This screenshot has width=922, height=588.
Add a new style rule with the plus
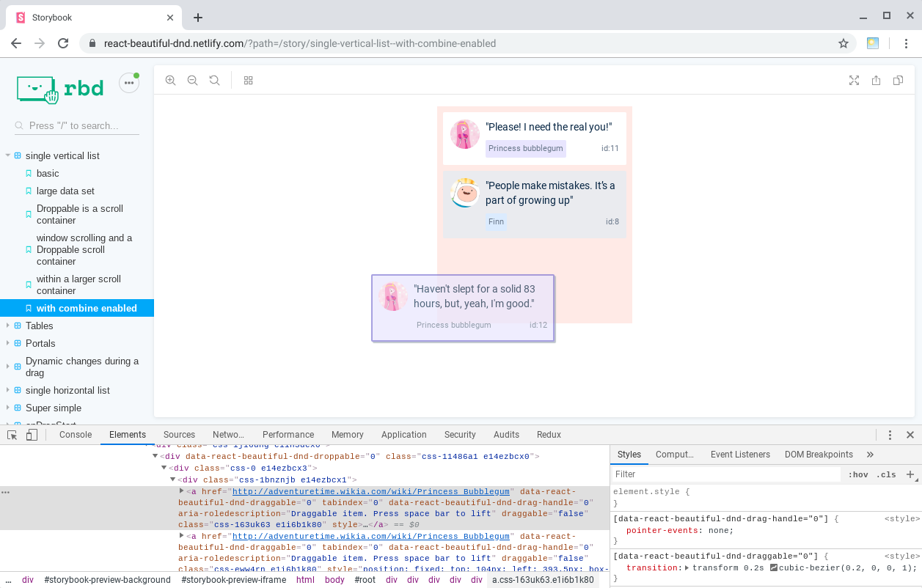coord(910,474)
